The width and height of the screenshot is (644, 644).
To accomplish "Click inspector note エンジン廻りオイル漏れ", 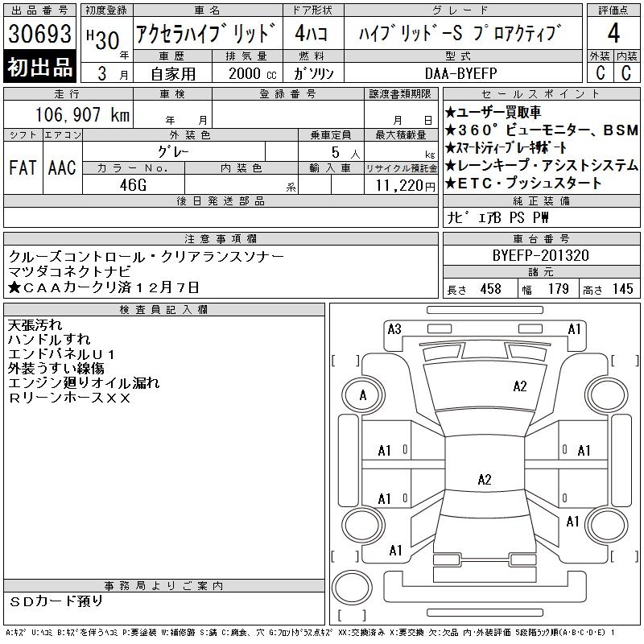I will [84, 383].
